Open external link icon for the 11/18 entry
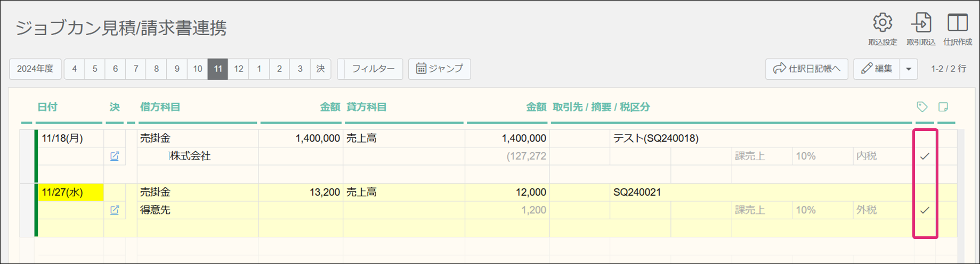 (x=115, y=156)
